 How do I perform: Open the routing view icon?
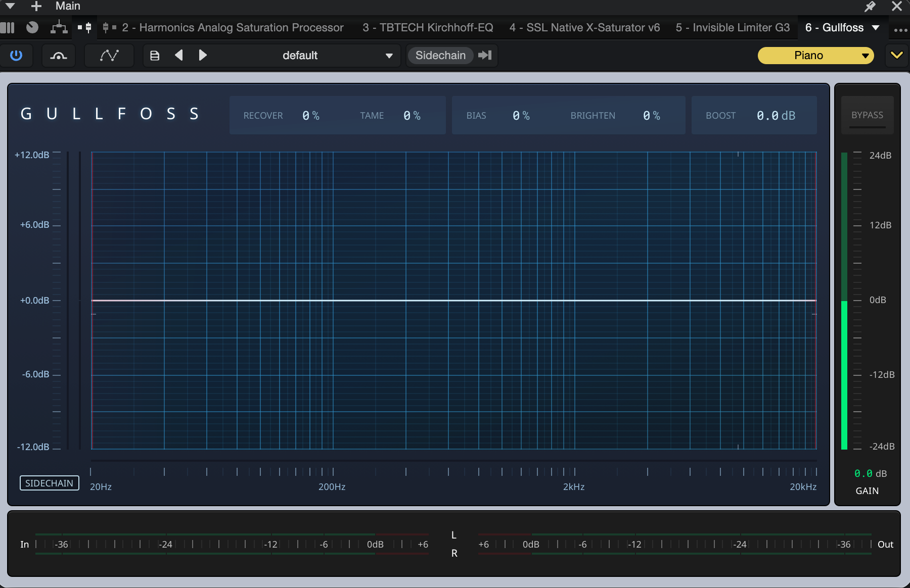click(59, 27)
